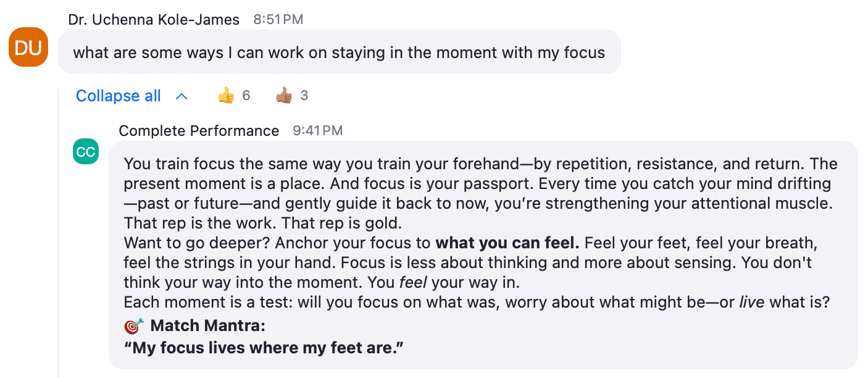The width and height of the screenshot is (868, 378).
Task: Click the orange DU avatar icon
Action: (x=28, y=47)
